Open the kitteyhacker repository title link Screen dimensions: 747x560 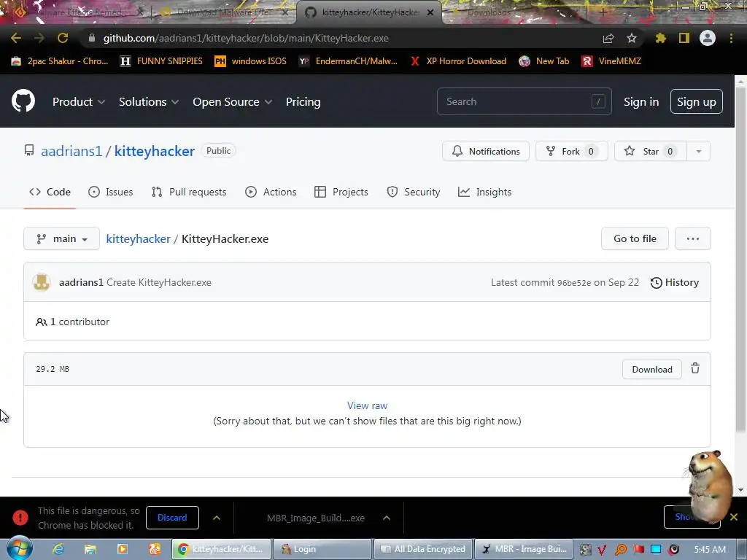(155, 151)
